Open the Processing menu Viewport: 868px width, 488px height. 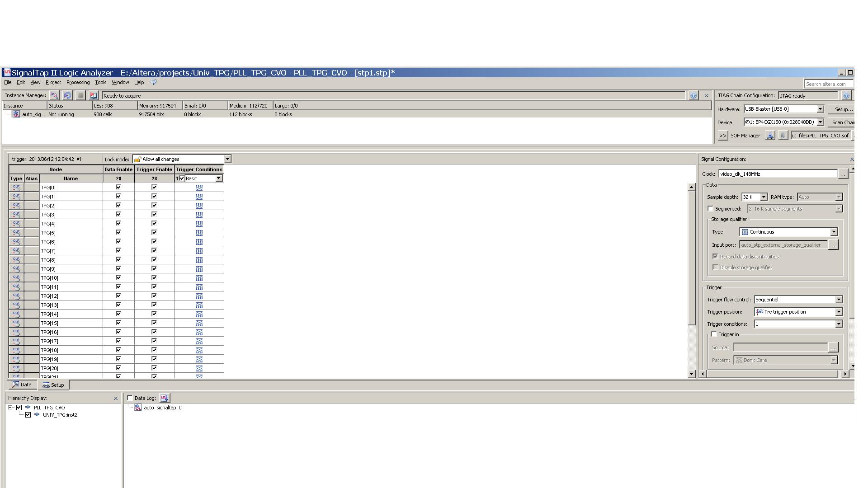(x=78, y=82)
